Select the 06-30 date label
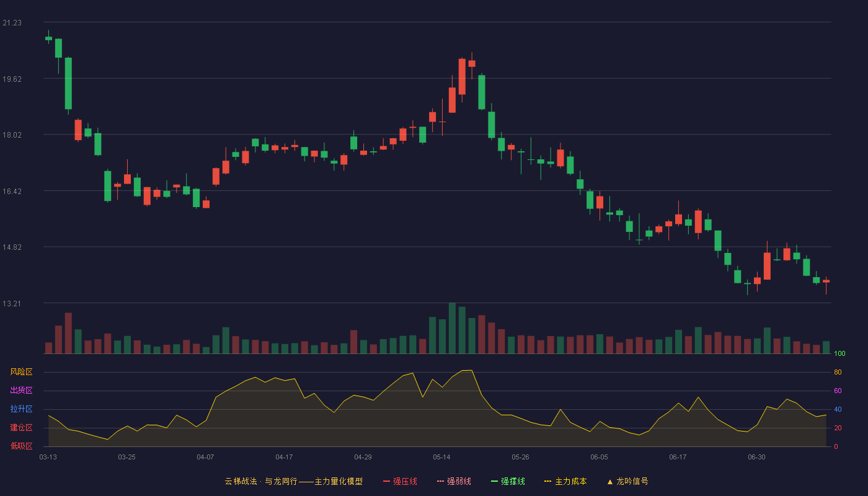Viewport: 868px width, 496px height. (756, 457)
